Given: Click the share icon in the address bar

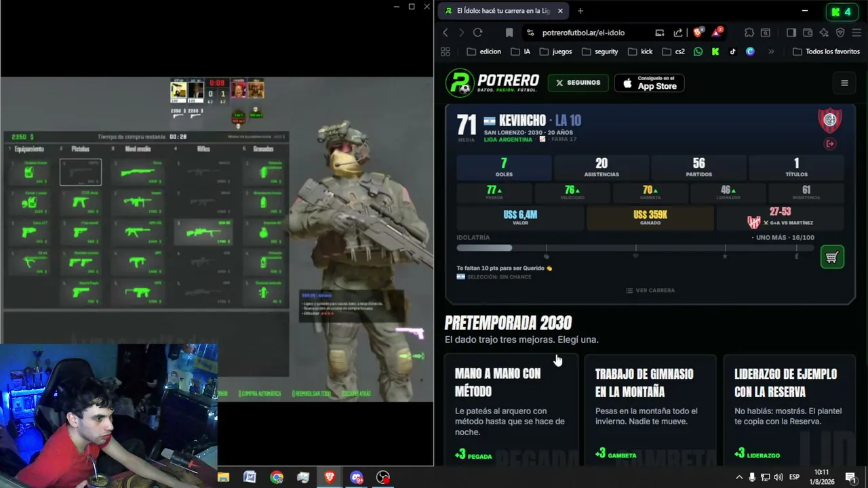Looking at the screenshot, I should click(x=678, y=33).
